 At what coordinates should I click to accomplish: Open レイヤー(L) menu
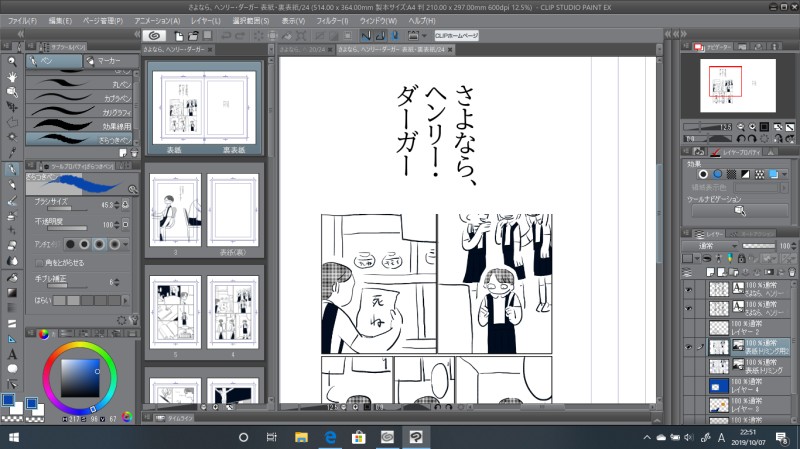point(206,21)
